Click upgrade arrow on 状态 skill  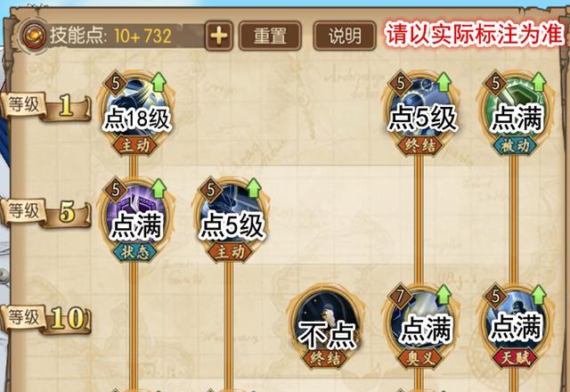point(159,188)
